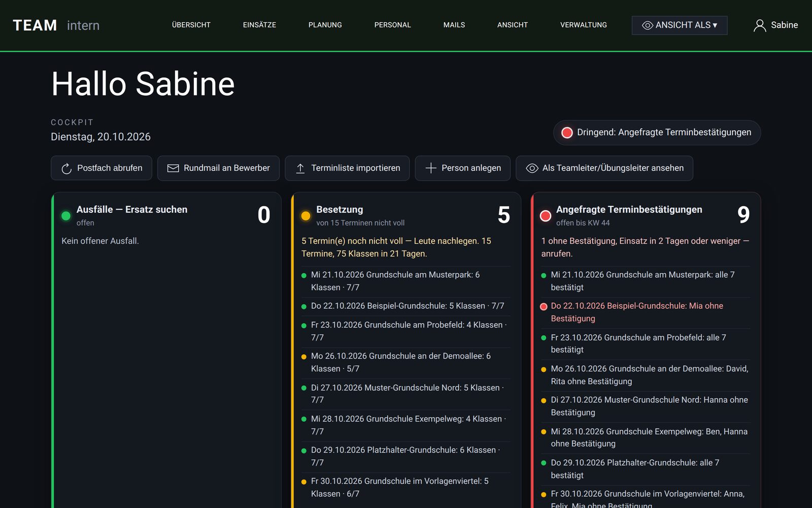Click the refresh icon on Postfach abrufen
812x508 pixels.
(x=66, y=169)
